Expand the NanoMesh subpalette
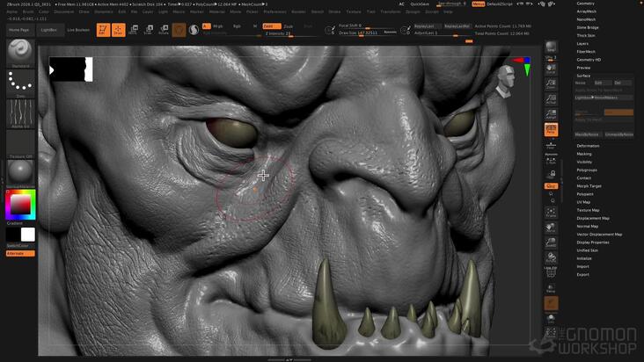The height and width of the screenshot is (362, 644). 586,19
